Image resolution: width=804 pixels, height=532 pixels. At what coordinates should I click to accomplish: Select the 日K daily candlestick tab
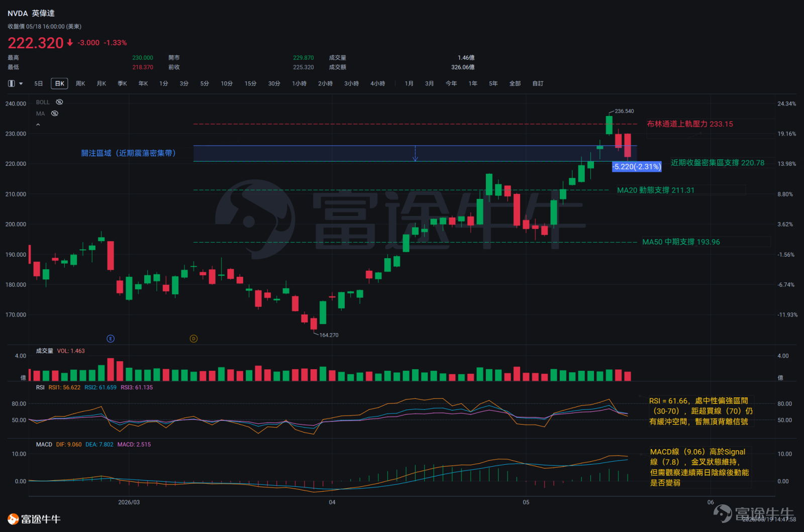point(59,83)
